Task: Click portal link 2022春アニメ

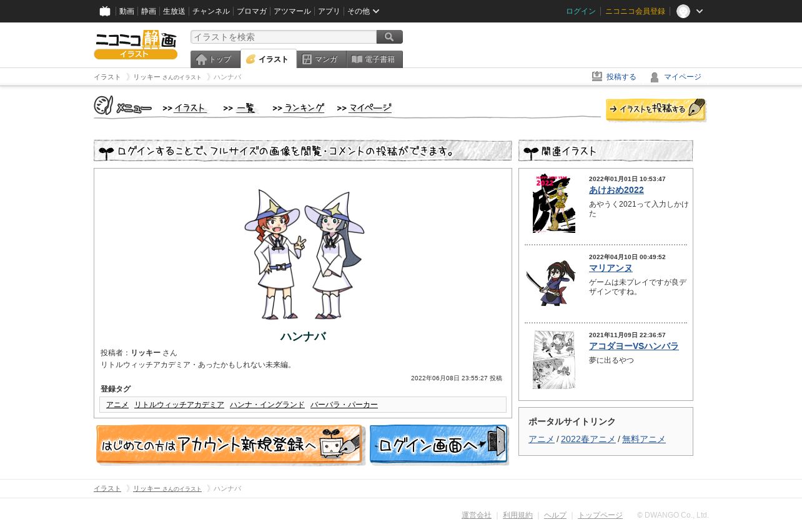Action: (588, 439)
